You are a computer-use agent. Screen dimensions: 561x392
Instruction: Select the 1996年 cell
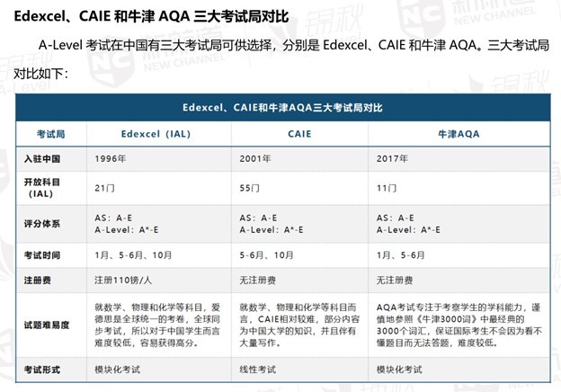click(x=111, y=156)
